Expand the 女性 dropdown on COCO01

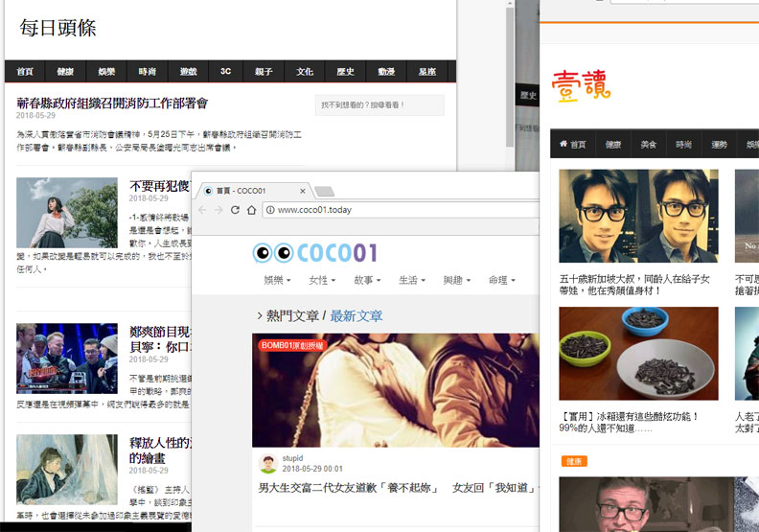(322, 280)
